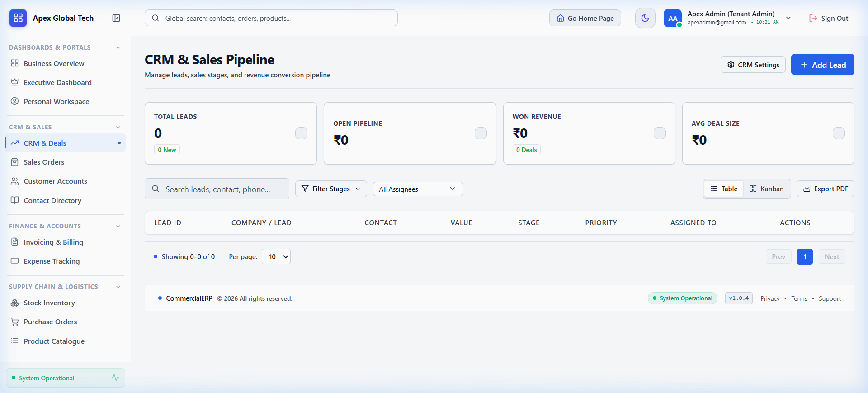Open Purchase Orders cart icon item
The width and height of the screenshot is (868, 393).
click(15, 322)
